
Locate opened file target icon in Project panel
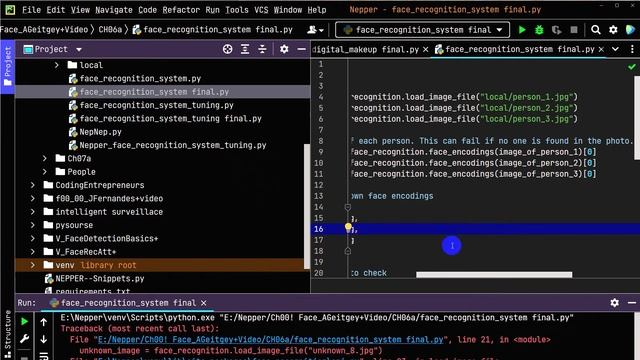[x=227, y=49]
